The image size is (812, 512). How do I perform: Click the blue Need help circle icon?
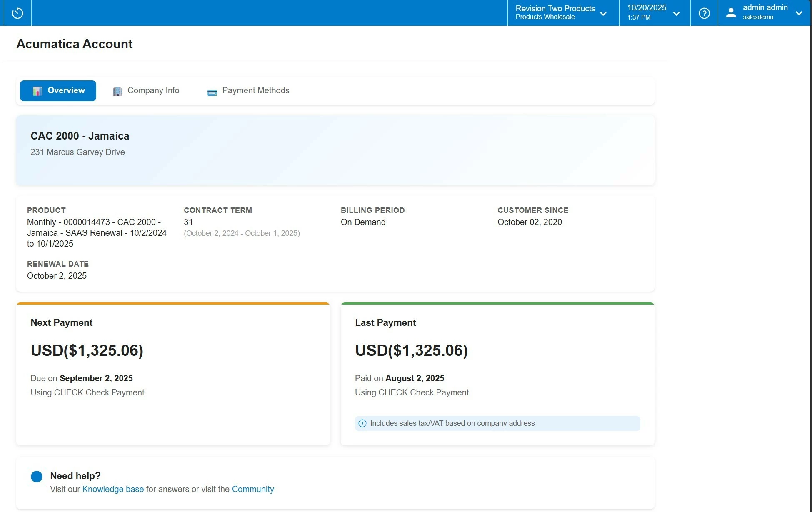click(37, 477)
